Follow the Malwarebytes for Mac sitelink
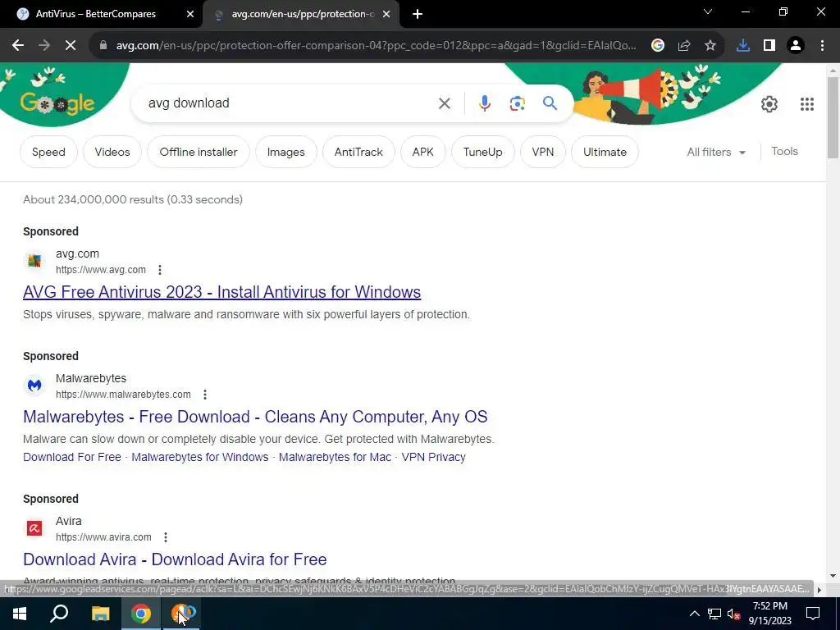Screen dimensions: 840x630 coord(335,457)
